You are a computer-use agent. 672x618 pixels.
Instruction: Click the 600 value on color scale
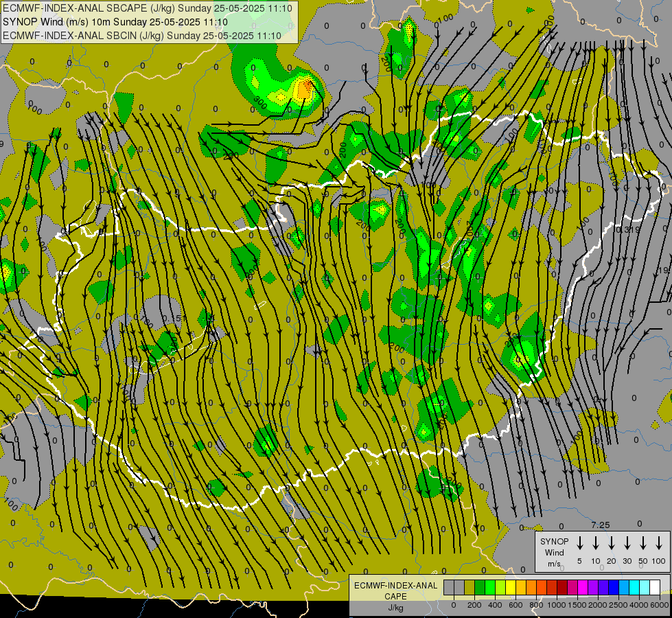pyautogui.click(x=515, y=605)
